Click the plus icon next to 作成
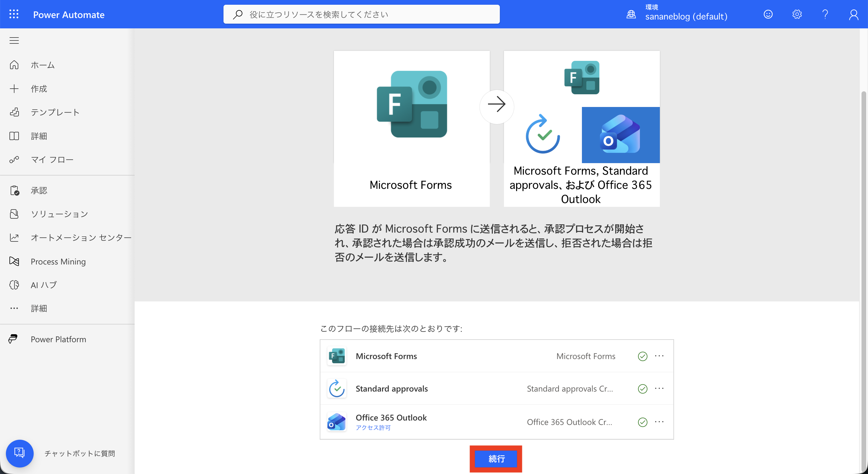The width and height of the screenshot is (868, 474). coord(14,89)
